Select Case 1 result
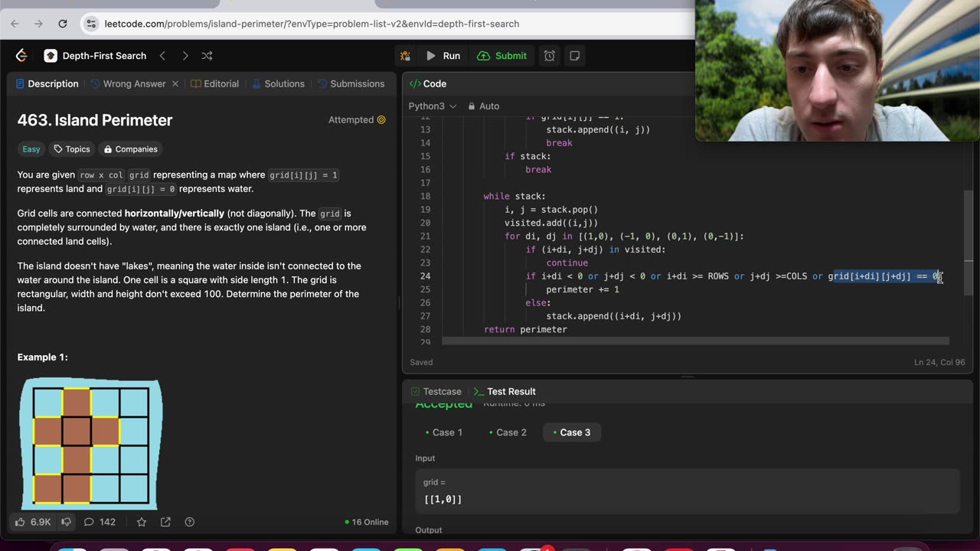 coord(444,432)
